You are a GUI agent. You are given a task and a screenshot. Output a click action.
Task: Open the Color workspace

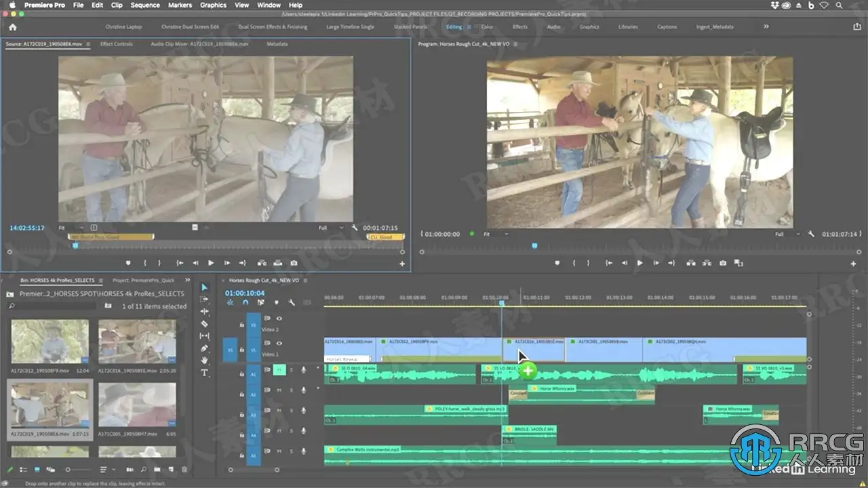[487, 27]
